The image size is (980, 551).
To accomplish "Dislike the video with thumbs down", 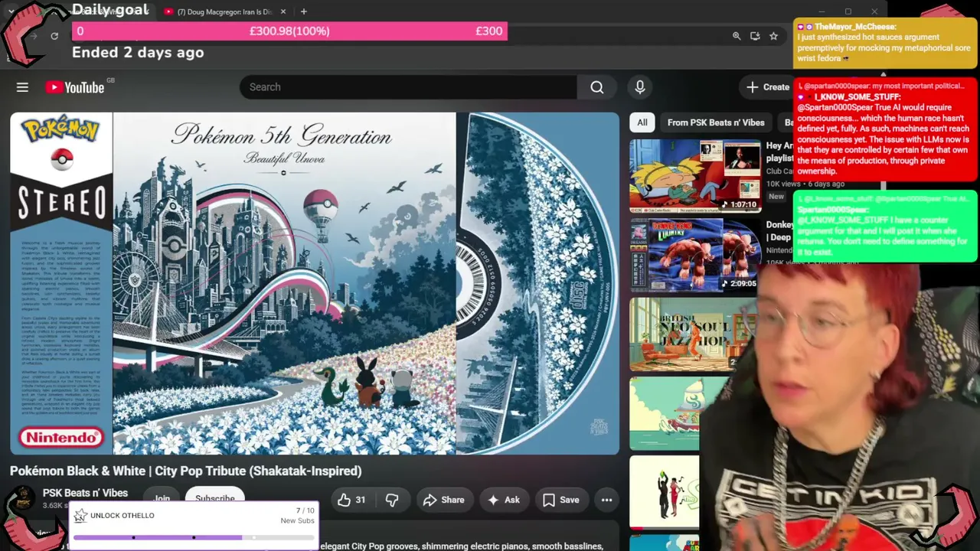I will 392,500.
